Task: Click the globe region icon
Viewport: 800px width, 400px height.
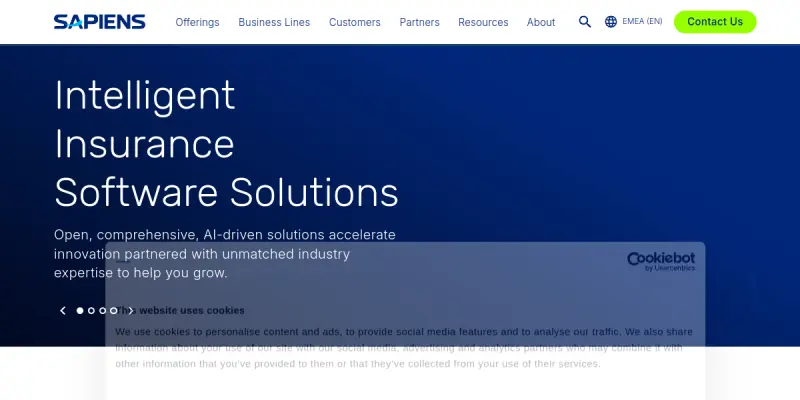Action: tap(611, 22)
